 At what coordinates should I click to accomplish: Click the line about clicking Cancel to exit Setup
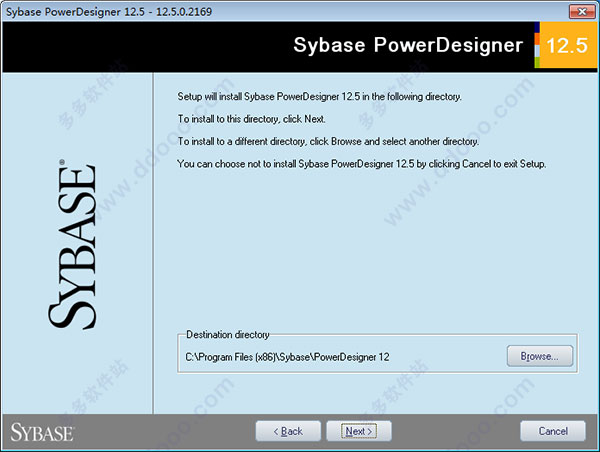362,164
